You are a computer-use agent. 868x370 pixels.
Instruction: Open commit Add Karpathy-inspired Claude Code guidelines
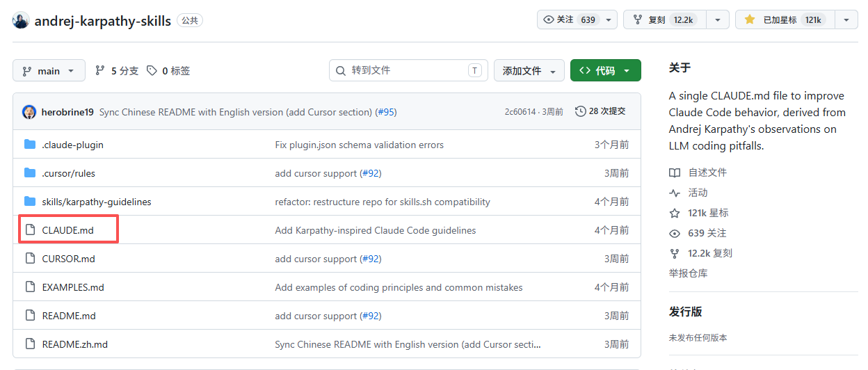pyautogui.click(x=376, y=230)
